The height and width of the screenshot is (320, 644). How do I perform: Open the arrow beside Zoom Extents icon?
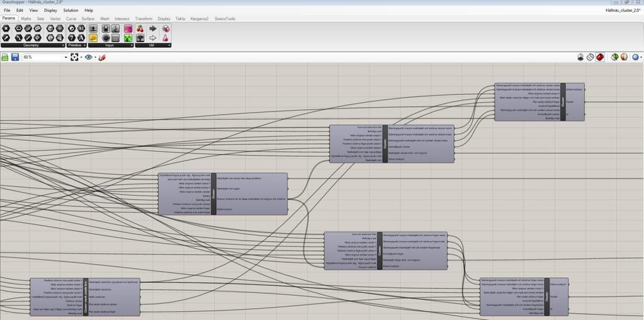pyautogui.click(x=81, y=57)
